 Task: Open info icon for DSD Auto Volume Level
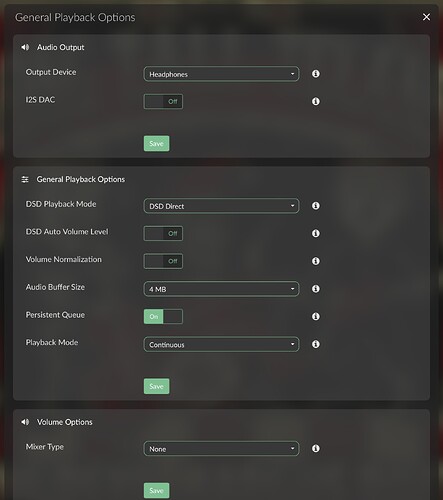pos(316,233)
